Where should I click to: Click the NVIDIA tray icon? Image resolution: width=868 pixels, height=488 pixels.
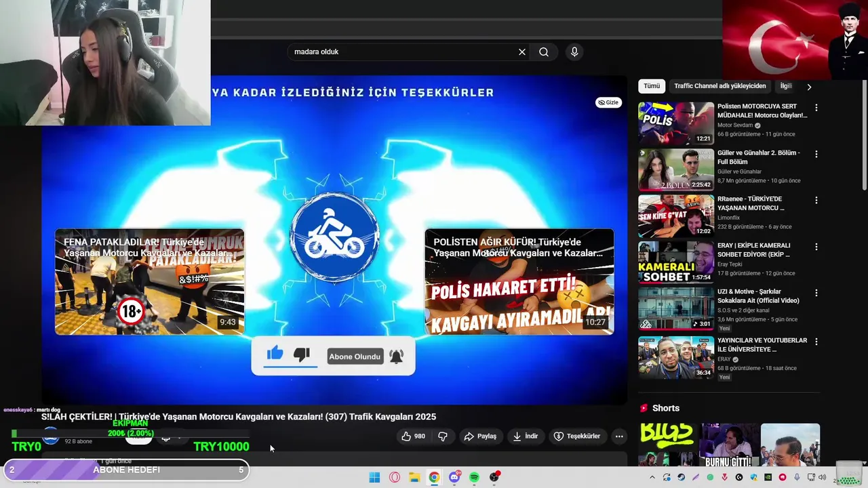768,477
